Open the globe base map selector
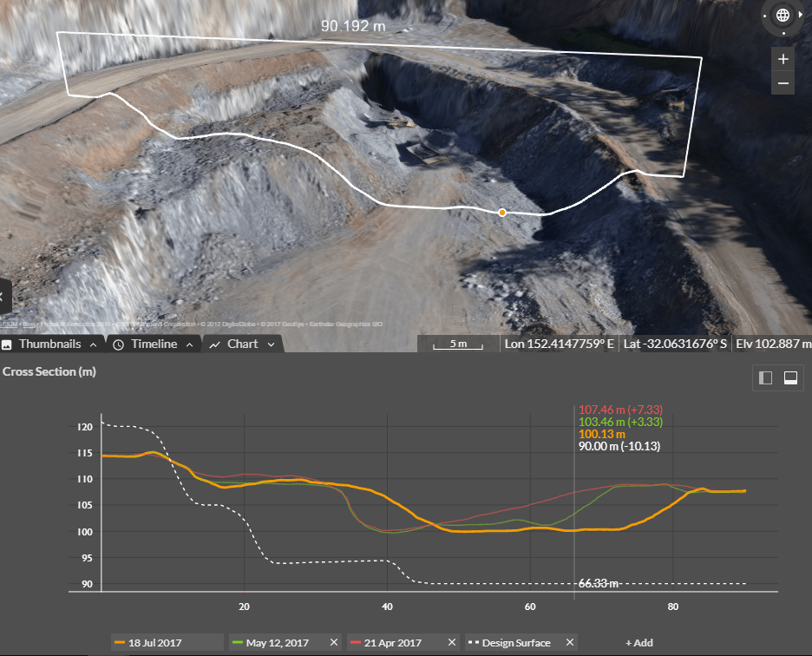 coord(782,15)
